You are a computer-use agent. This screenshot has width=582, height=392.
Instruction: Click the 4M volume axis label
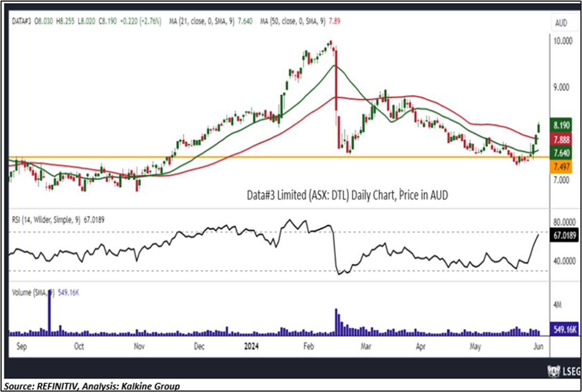558,305
